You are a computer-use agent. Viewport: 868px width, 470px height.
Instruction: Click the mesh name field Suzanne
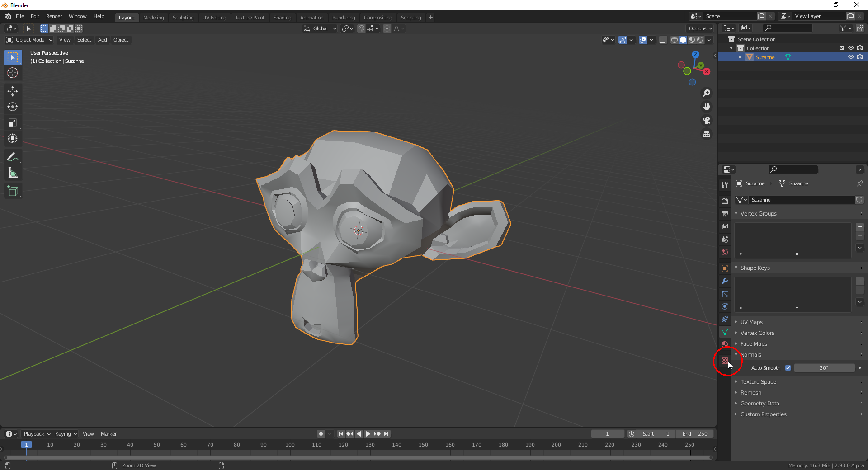tap(802, 200)
